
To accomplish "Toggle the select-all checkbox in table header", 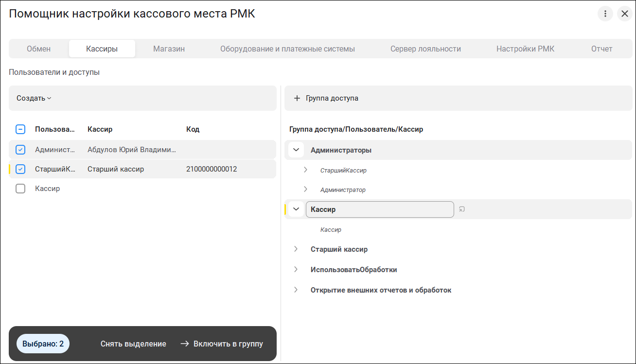I will (x=20, y=129).
